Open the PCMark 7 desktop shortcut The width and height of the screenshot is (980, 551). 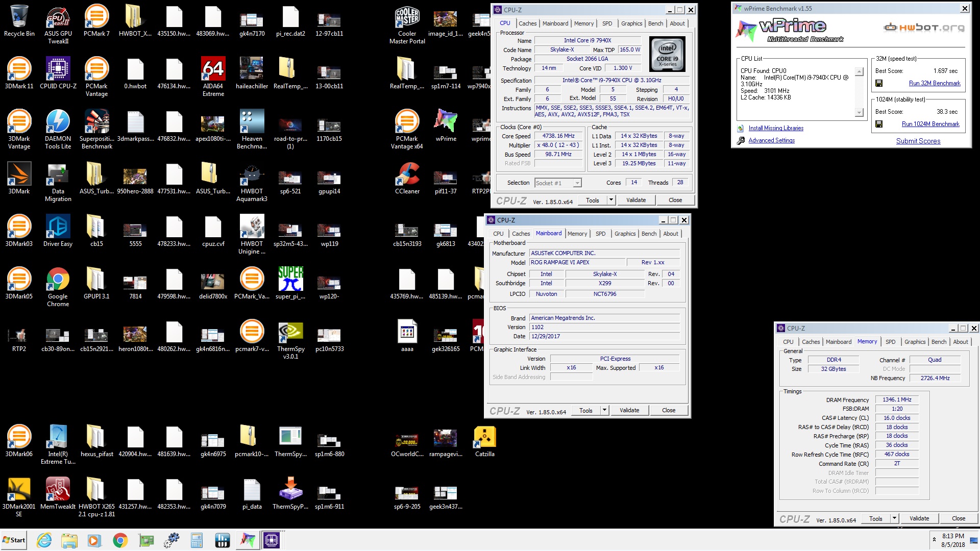[x=96, y=20]
